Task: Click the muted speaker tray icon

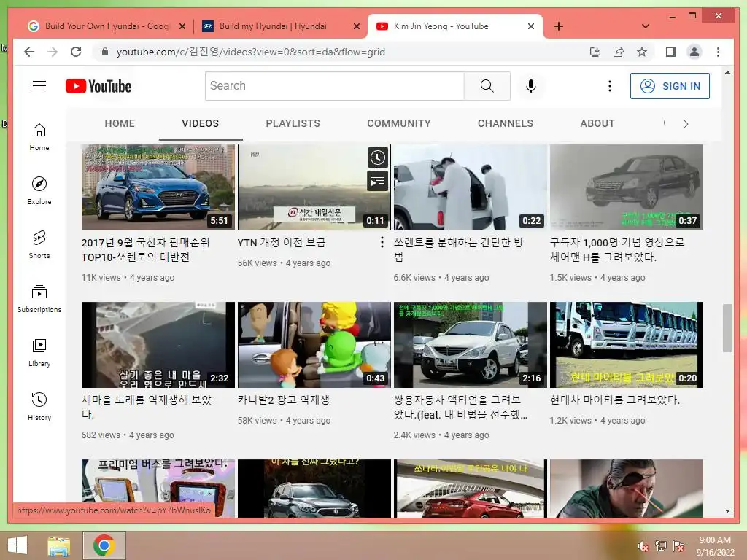Action: pyautogui.click(x=643, y=546)
